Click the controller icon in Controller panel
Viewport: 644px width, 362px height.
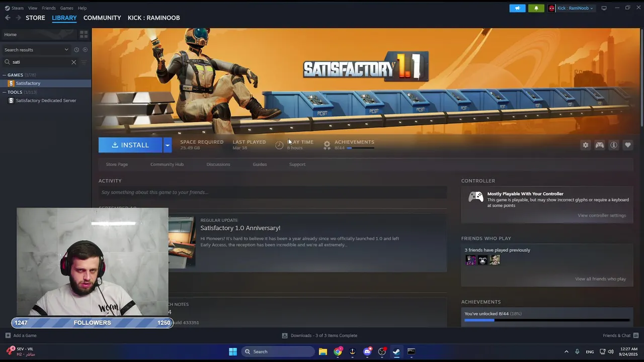click(476, 197)
